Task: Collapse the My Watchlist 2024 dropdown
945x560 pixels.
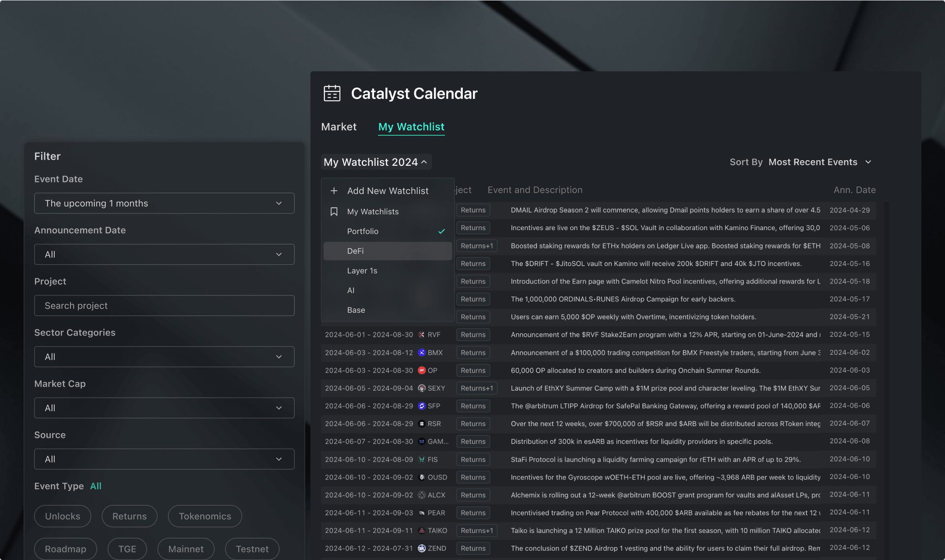Action: pyautogui.click(x=376, y=162)
